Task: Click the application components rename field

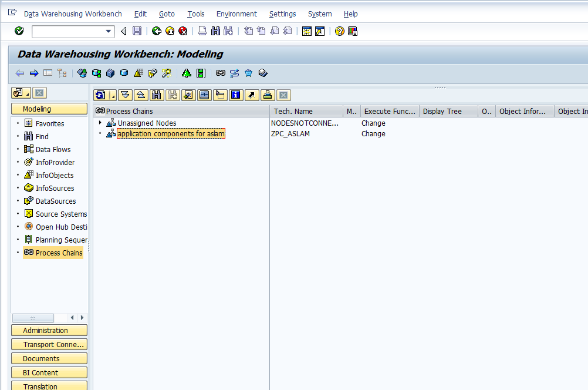Action: coord(170,133)
